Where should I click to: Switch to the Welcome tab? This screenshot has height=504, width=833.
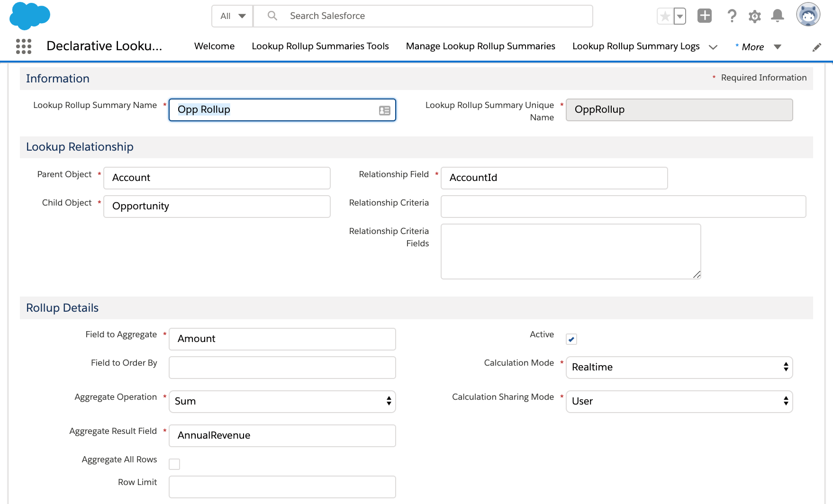click(214, 46)
